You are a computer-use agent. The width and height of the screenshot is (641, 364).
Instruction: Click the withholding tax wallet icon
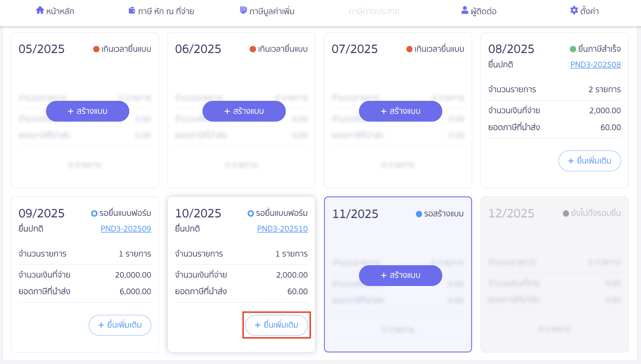click(132, 10)
